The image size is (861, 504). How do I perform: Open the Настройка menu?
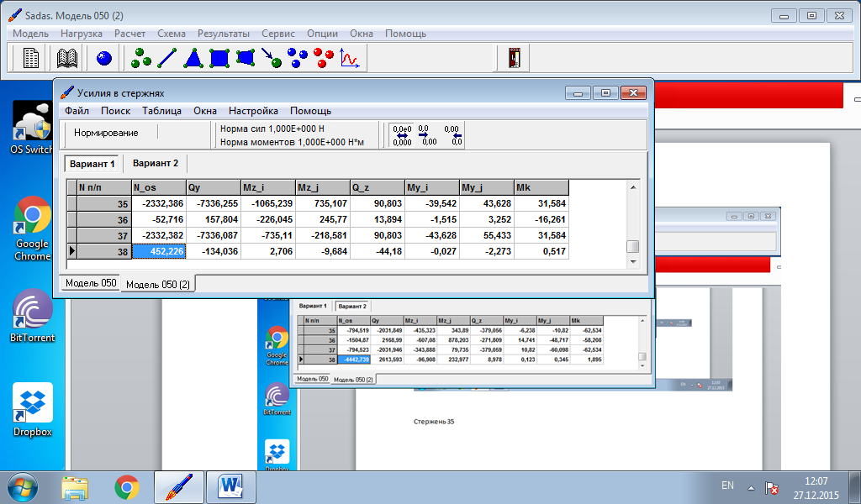[x=253, y=111]
